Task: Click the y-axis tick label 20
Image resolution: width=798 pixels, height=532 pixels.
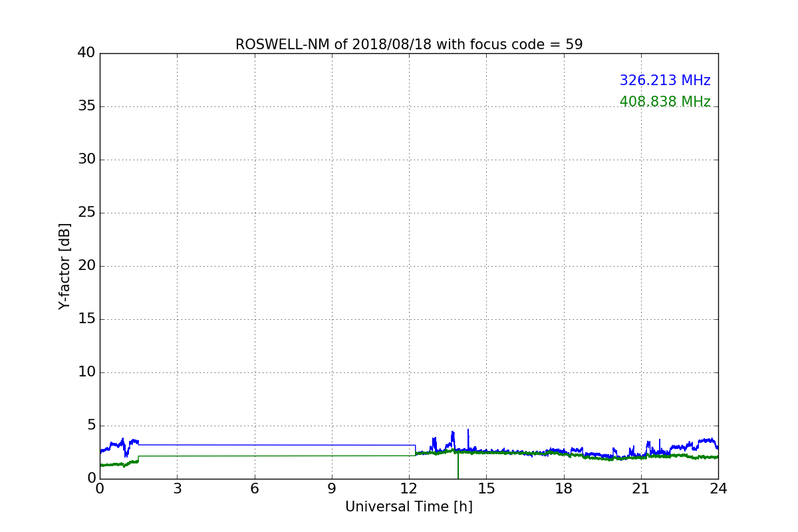Action: (86, 265)
